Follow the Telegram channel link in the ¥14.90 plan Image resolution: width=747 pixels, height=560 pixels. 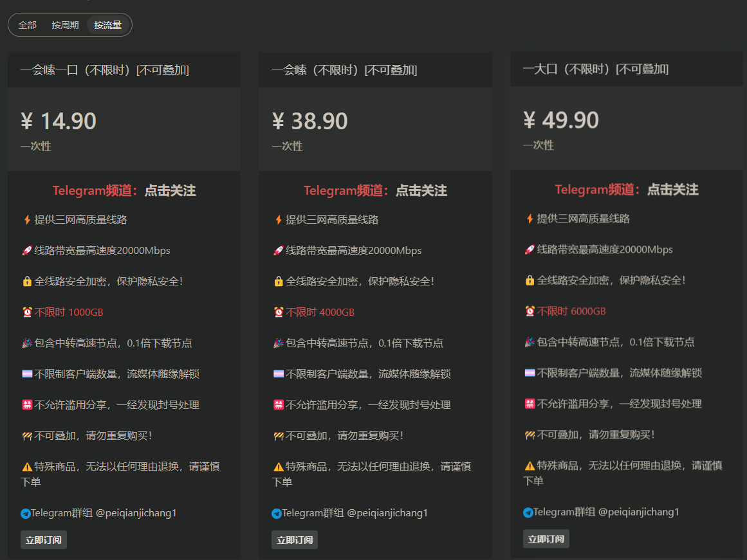(170, 191)
